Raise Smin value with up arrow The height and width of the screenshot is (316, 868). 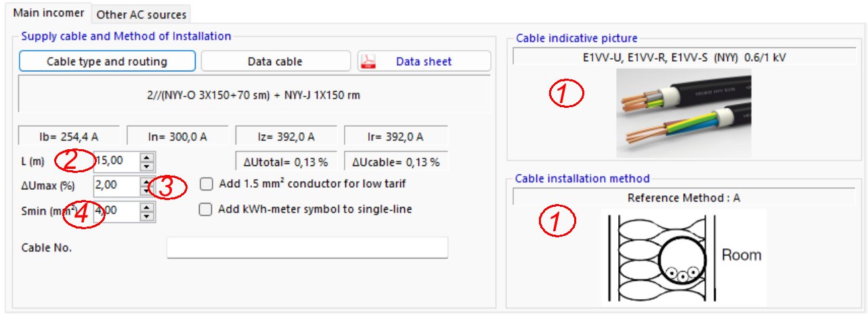[x=148, y=208]
